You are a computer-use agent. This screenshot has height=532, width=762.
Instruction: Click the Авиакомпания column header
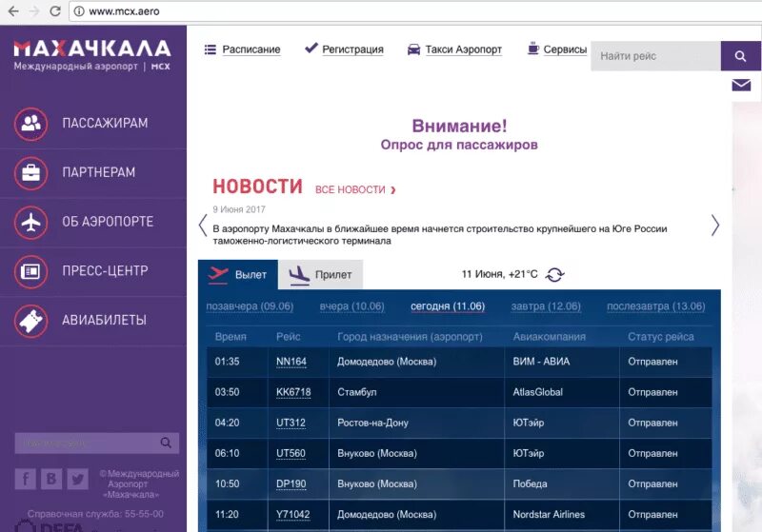click(550, 337)
